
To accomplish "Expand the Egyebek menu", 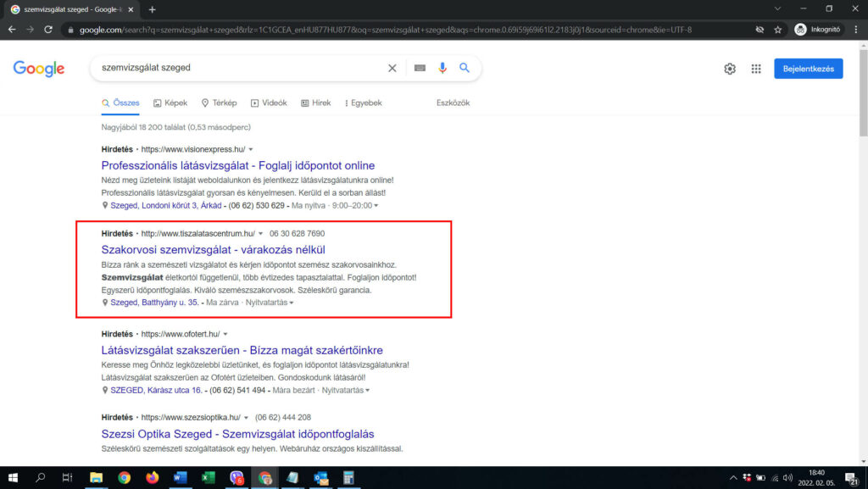I will click(363, 103).
